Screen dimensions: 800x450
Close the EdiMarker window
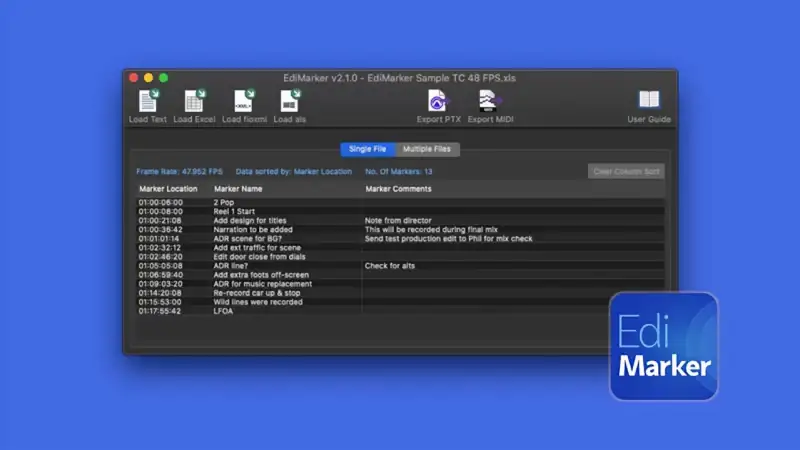(134, 78)
